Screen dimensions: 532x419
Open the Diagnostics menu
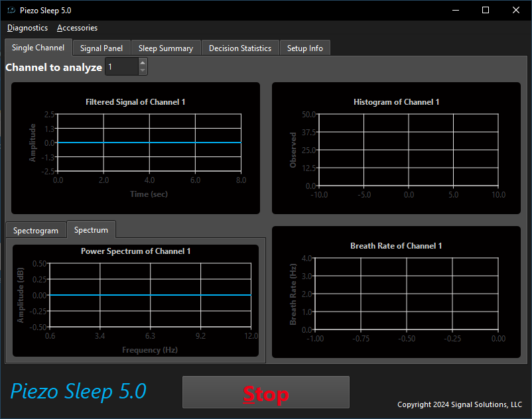tap(27, 28)
